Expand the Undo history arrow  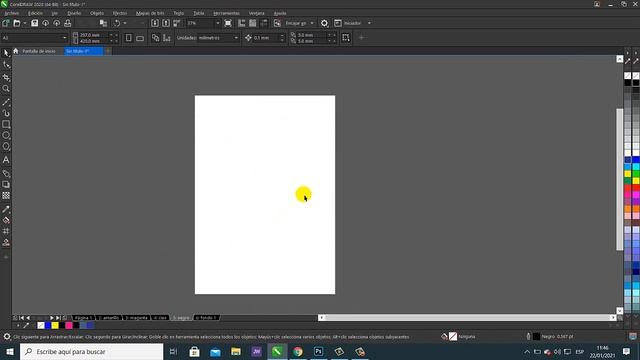pos(124,23)
